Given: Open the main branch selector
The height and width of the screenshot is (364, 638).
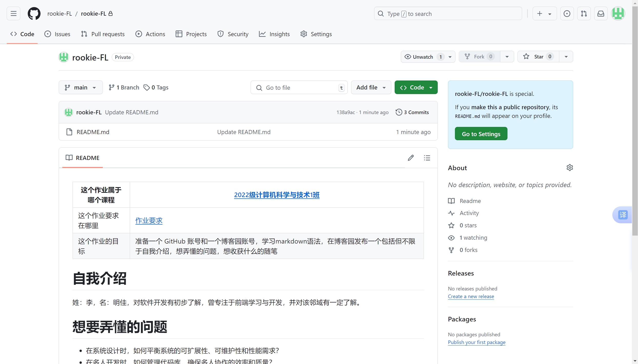Looking at the screenshot, I should [81, 87].
